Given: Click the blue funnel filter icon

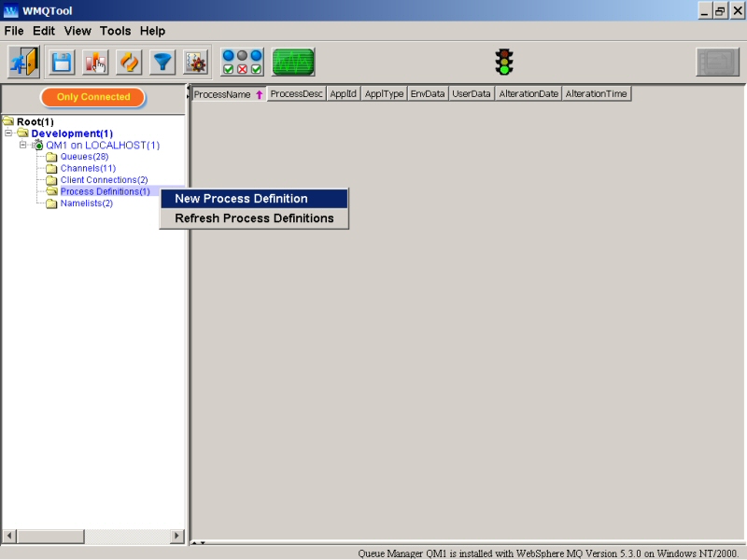Looking at the screenshot, I should 162,63.
